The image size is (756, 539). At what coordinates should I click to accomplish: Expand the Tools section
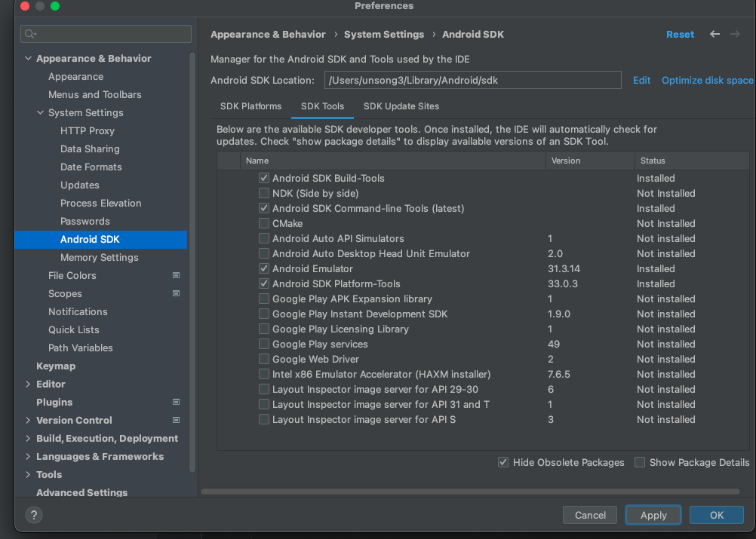click(28, 474)
